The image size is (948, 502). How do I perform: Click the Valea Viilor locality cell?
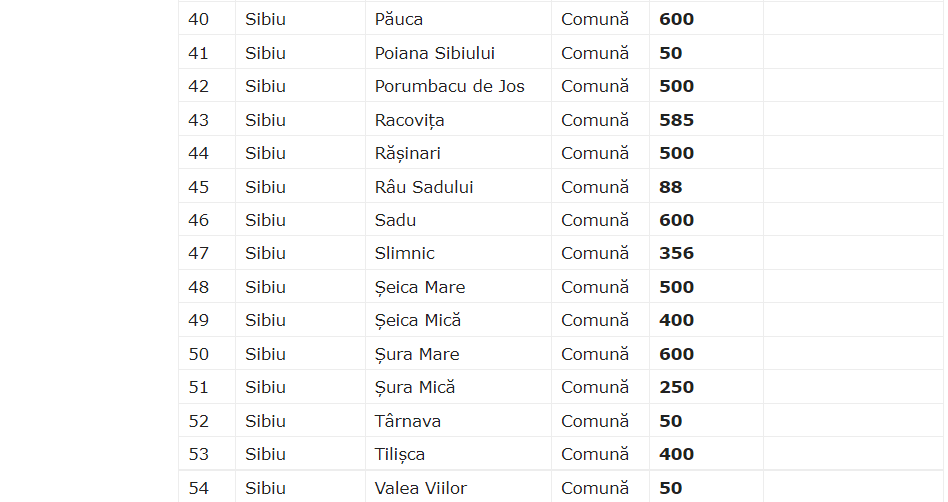pyautogui.click(x=420, y=488)
